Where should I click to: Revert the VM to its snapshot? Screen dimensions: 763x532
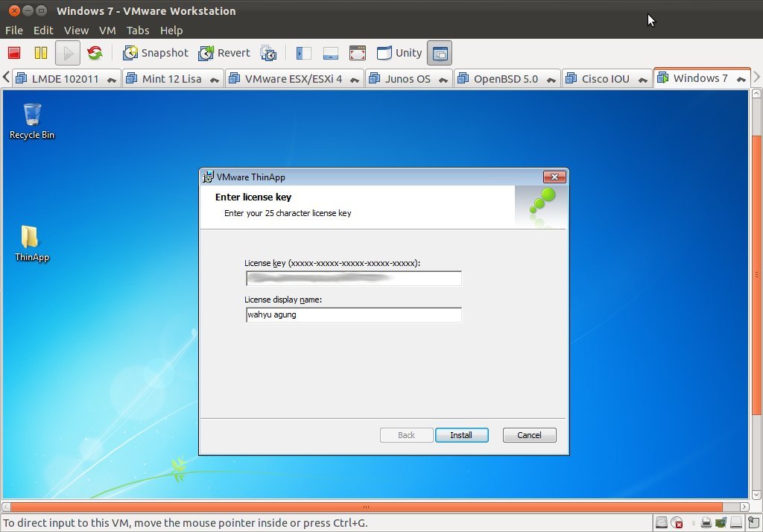pyautogui.click(x=224, y=52)
